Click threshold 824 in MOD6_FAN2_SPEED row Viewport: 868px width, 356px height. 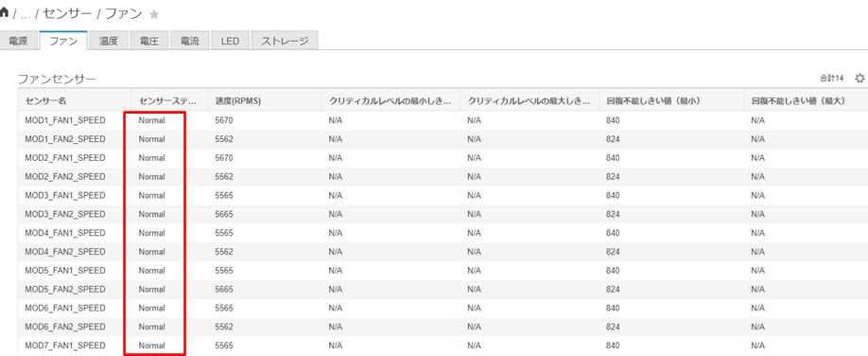click(613, 327)
